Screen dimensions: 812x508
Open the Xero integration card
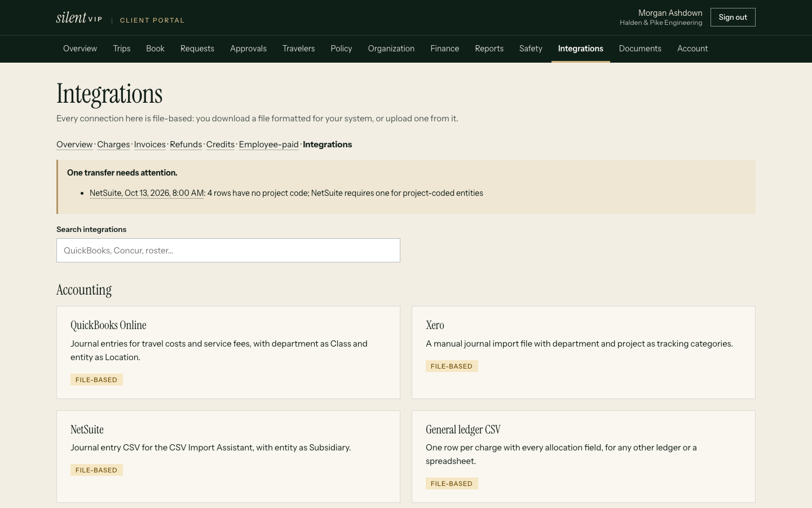[584, 353]
